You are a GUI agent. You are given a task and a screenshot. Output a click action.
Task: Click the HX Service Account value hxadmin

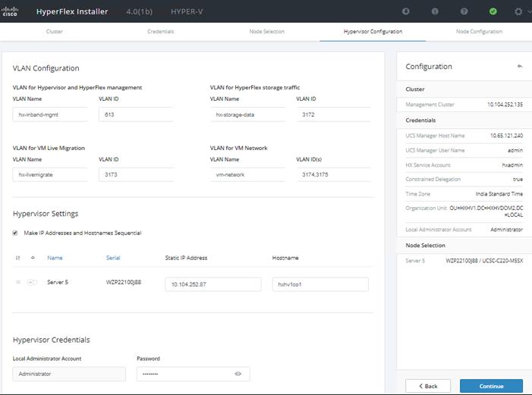coord(512,165)
